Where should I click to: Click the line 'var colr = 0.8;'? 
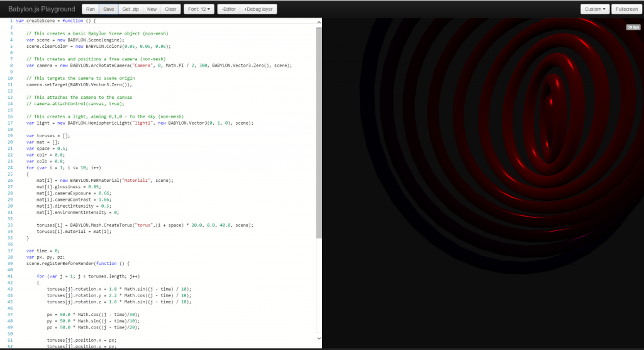pos(45,155)
